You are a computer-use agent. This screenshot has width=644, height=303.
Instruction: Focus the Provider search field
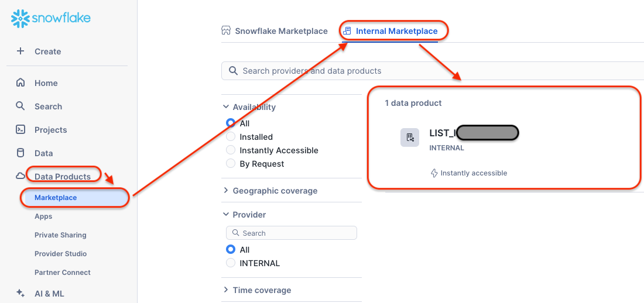point(291,233)
